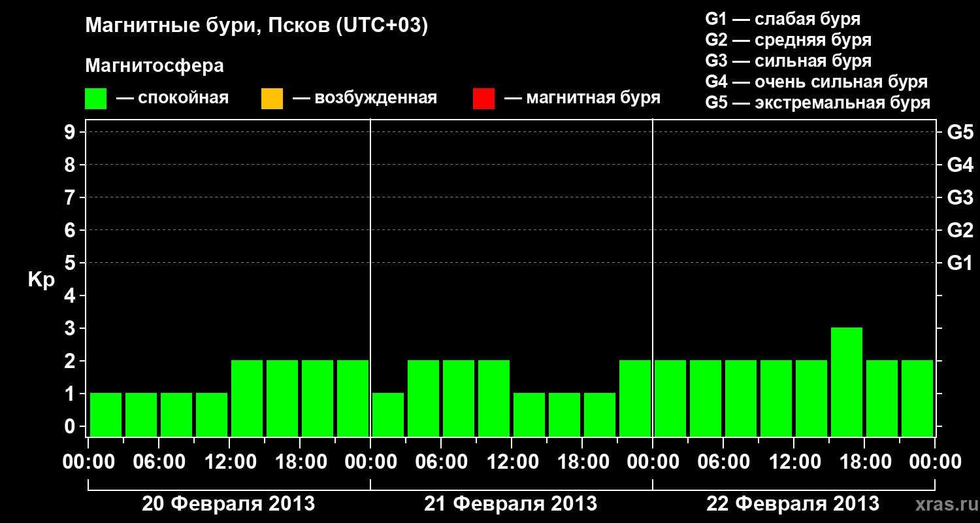
Task: Click the orange excited magnetosphere legend swatch
Action: click(x=272, y=99)
